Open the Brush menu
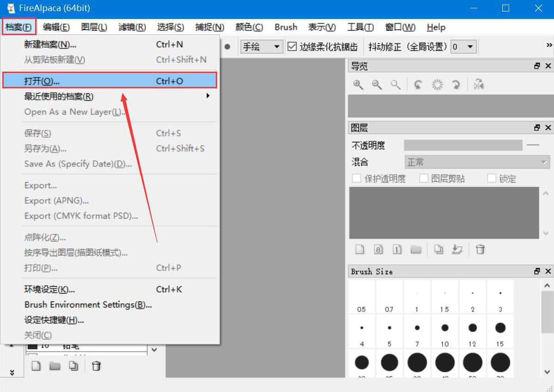Viewport: 554px width, 392px height. coord(286,27)
